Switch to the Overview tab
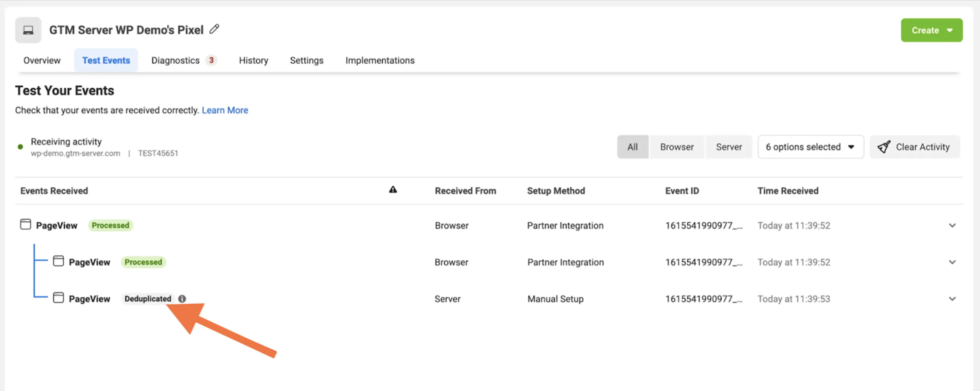980x391 pixels. pyautogui.click(x=42, y=60)
